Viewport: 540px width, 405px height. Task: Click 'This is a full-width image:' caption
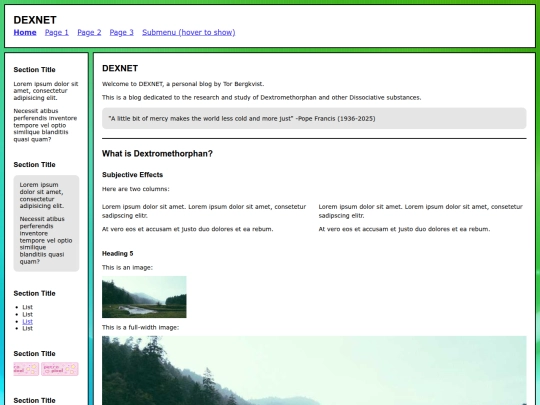[x=141, y=328]
